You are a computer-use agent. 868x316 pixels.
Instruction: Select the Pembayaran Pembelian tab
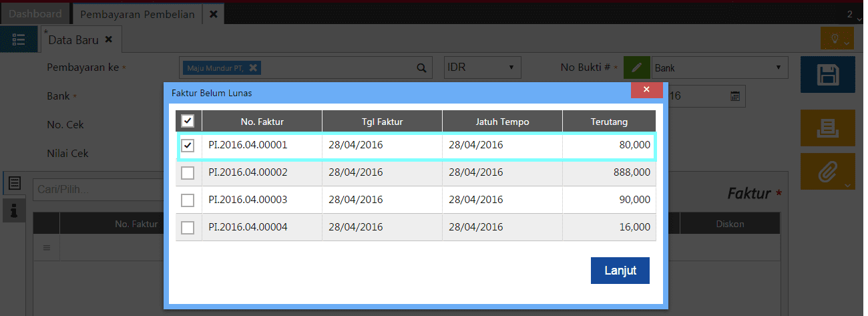pyautogui.click(x=137, y=14)
